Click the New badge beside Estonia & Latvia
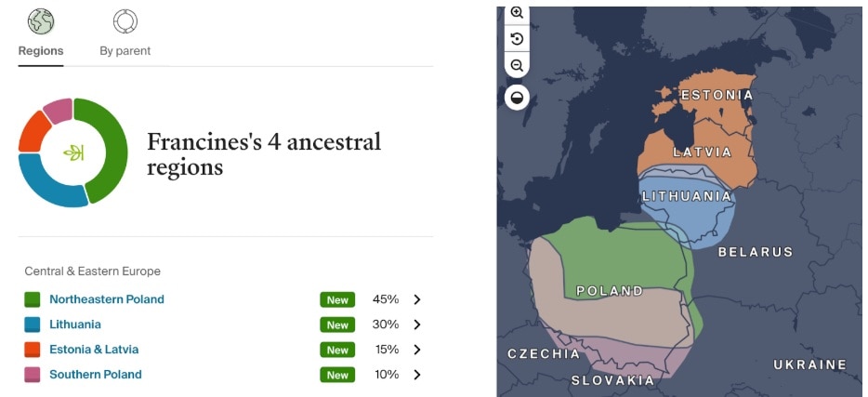The height and width of the screenshot is (397, 868). 337,350
